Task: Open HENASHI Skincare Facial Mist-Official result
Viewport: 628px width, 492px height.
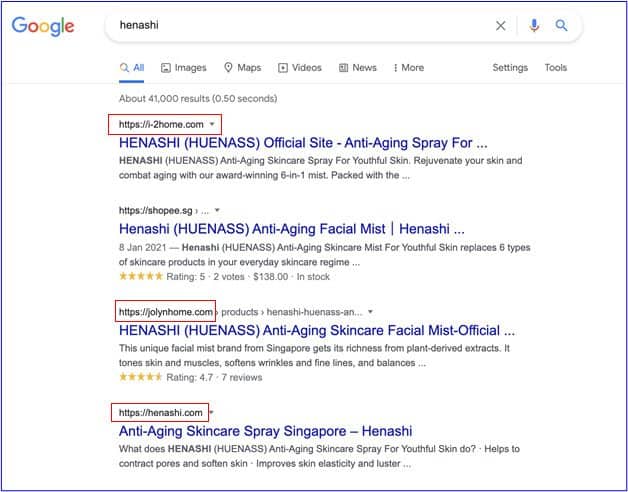Action: pyautogui.click(x=317, y=331)
